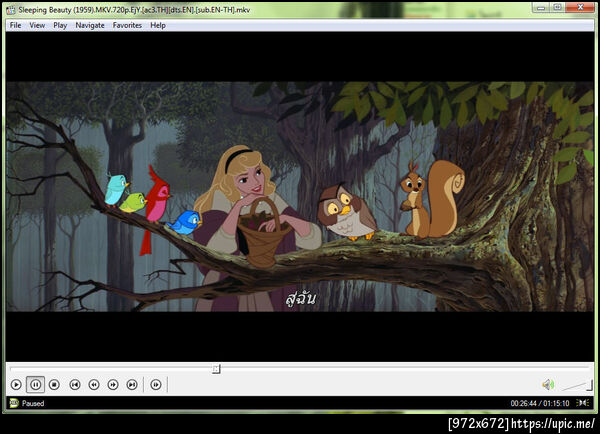This screenshot has width=600, height=434.
Task: Open the View menu
Action: (37, 25)
